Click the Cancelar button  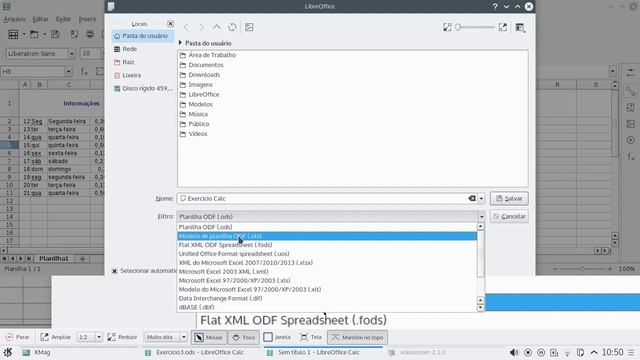pyautogui.click(x=509, y=216)
